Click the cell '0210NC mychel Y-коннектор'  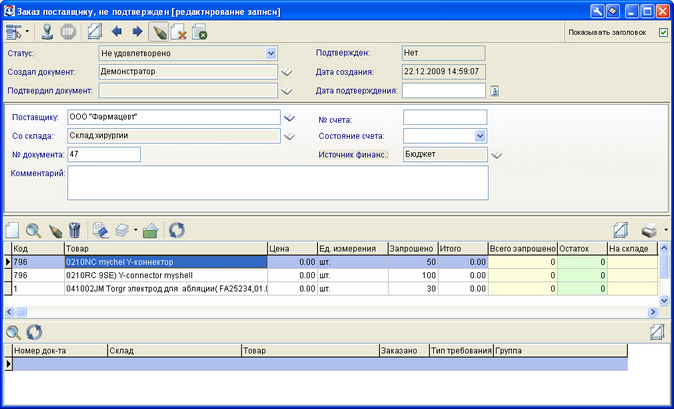click(166, 262)
